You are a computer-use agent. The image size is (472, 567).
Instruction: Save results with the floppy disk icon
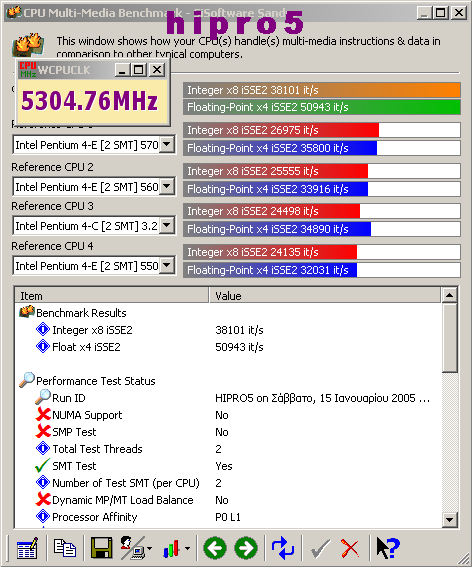tap(101, 548)
